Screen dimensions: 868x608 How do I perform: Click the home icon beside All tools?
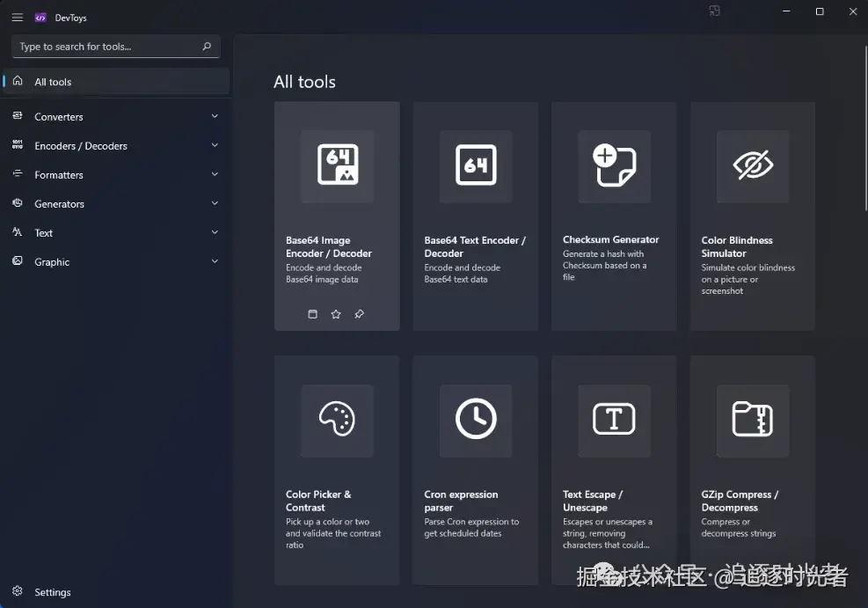click(18, 81)
